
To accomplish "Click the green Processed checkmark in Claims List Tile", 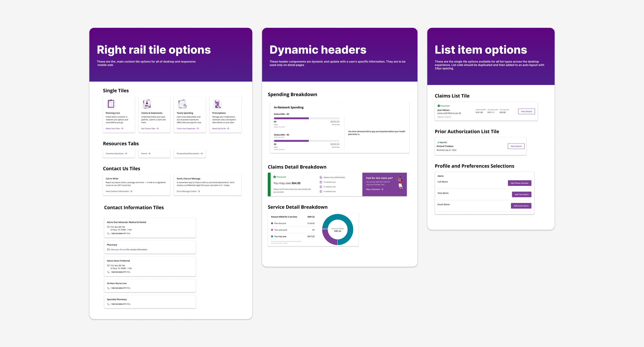I will click(439, 106).
